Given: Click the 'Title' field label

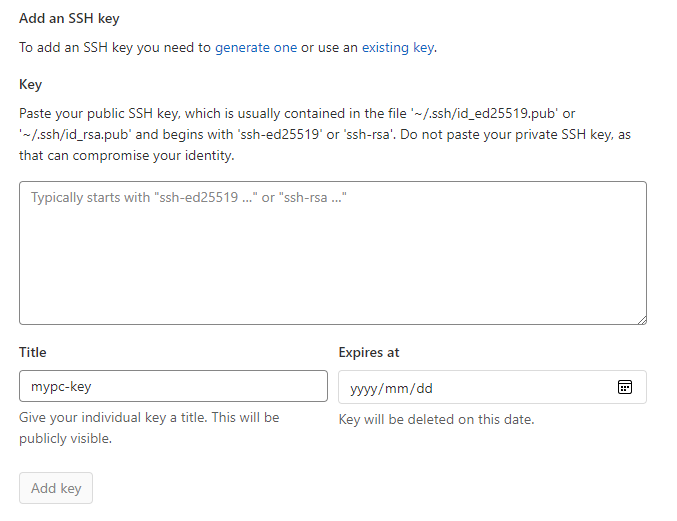Looking at the screenshot, I should pos(32,352).
